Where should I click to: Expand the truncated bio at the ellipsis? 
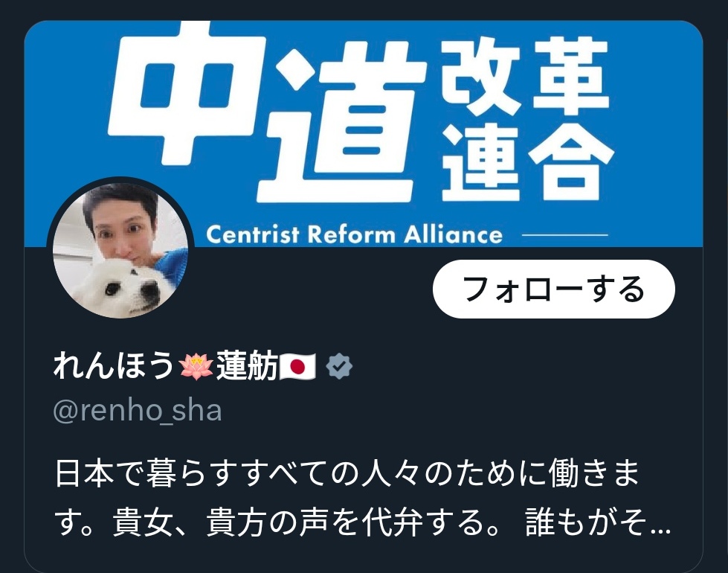(x=661, y=529)
